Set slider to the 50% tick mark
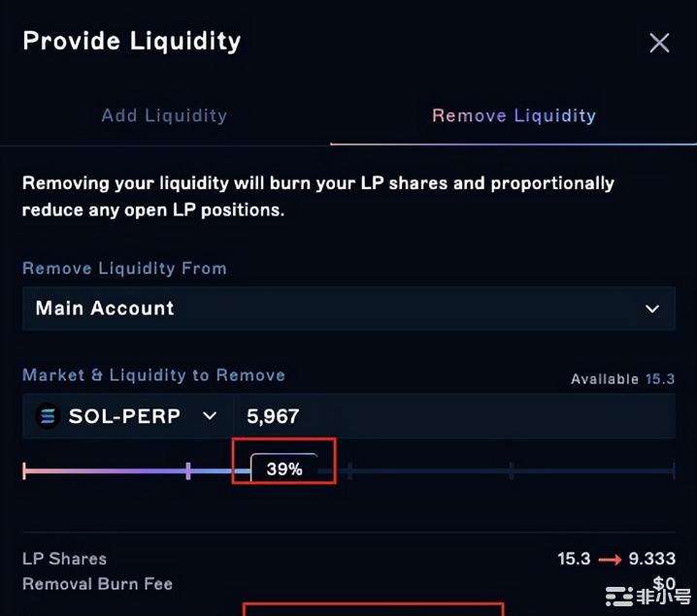The height and width of the screenshot is (616, 697). (x=349, y=470)
